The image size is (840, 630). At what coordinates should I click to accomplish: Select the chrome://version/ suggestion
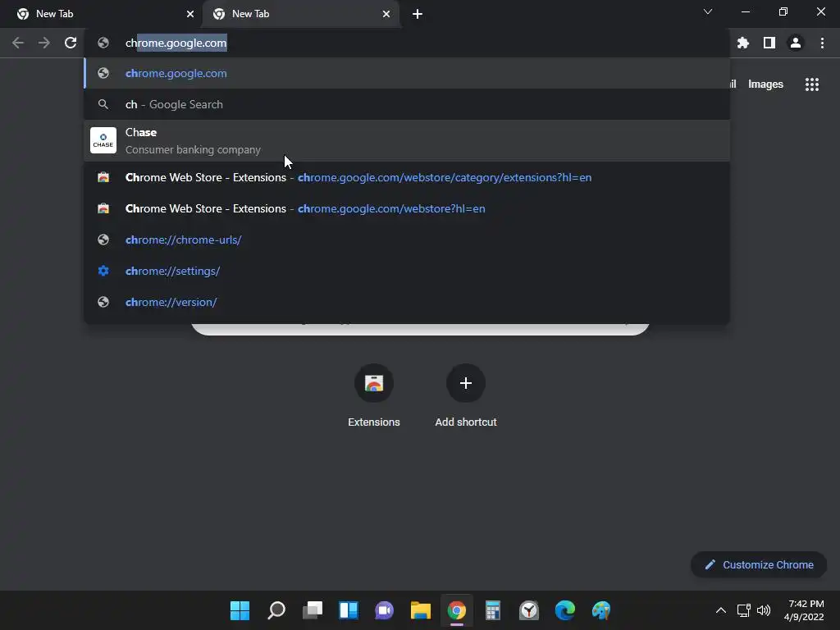(407, 302)
